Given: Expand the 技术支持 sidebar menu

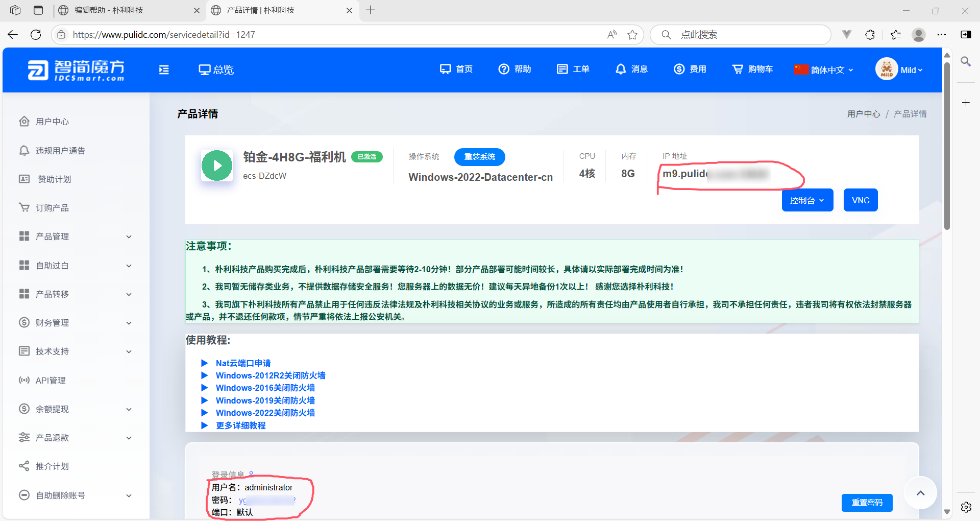Looking at the screenshot, I should click(x=76, y=351).
